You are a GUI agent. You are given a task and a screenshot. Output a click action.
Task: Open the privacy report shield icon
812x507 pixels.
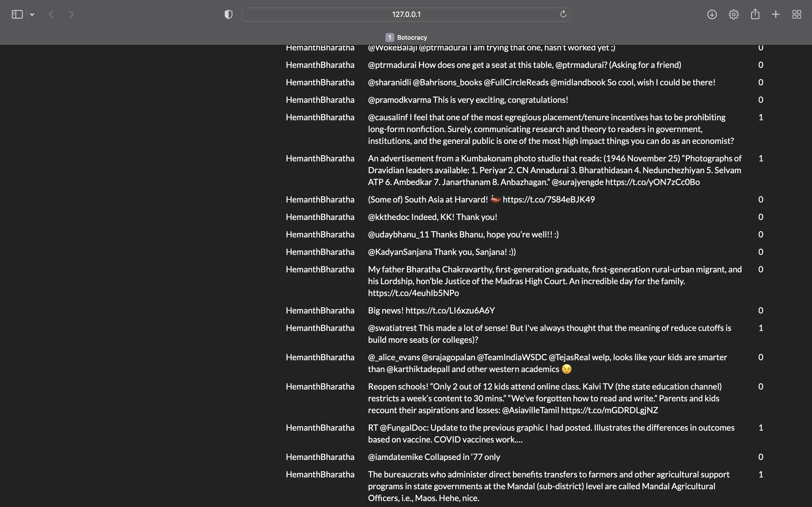pyautogui.click(x=228, y=14)
